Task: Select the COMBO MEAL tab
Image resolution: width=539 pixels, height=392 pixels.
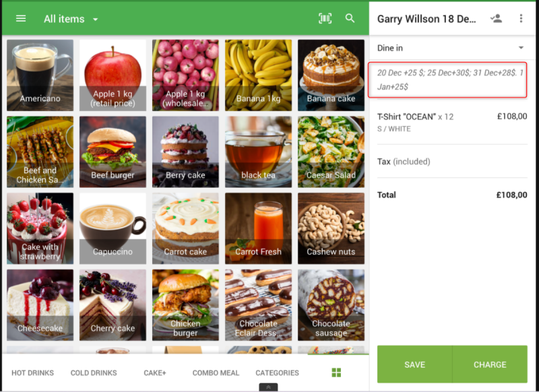Action: click(216, 372)
